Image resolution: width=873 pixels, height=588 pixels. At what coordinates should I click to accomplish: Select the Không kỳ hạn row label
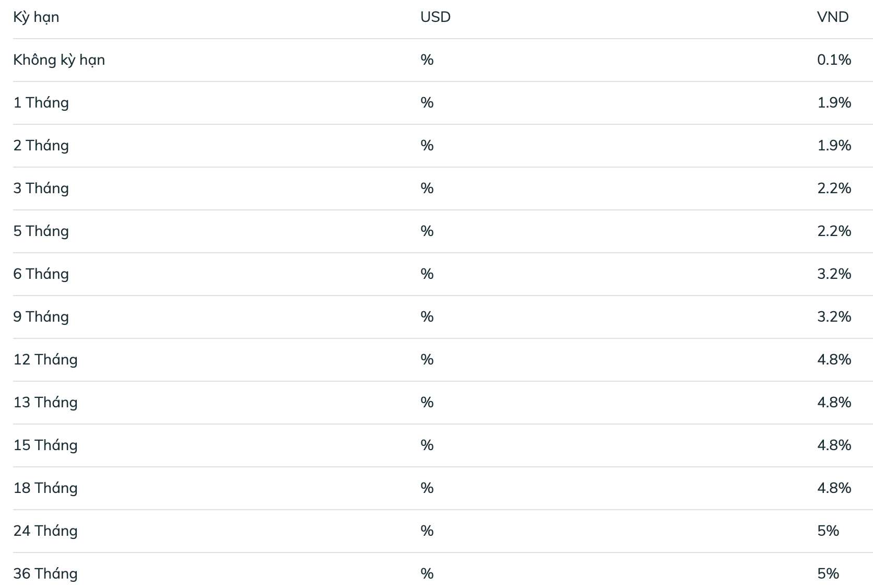click(59, 60)
